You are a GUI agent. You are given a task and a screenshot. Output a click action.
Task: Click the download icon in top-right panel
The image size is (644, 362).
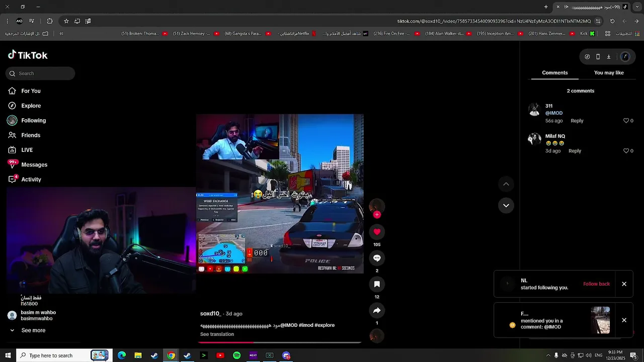(x=608, y=57)
